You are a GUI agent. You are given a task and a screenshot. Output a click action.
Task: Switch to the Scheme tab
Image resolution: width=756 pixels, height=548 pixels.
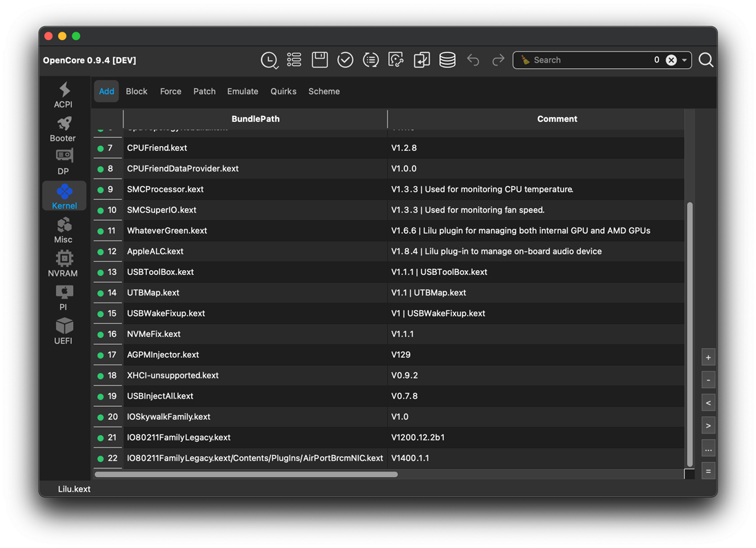(324, 91)
